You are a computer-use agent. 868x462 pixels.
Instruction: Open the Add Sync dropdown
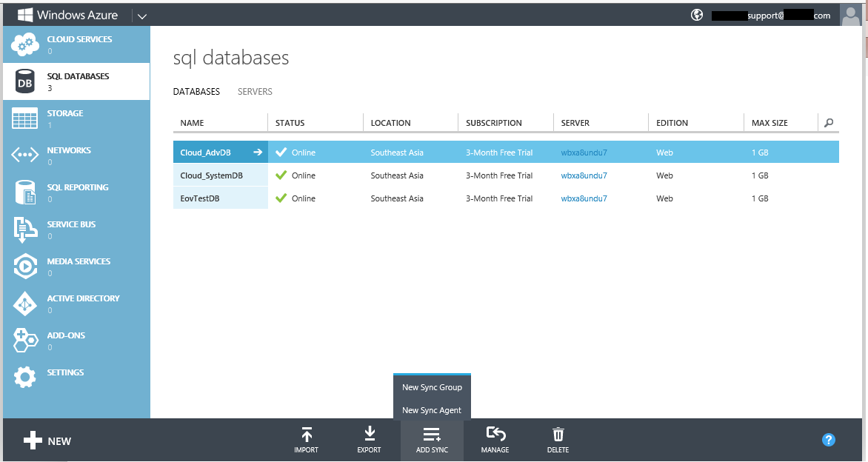[432, 439]
